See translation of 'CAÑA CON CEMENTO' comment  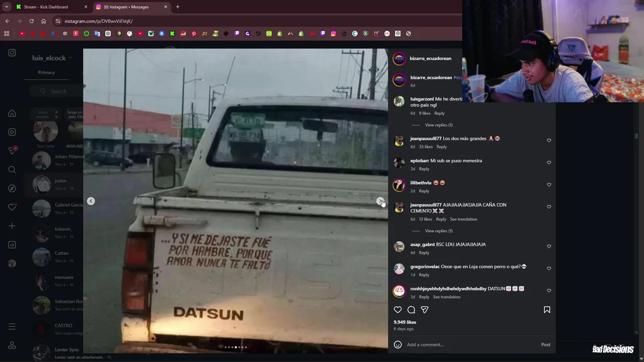[463, 219]
